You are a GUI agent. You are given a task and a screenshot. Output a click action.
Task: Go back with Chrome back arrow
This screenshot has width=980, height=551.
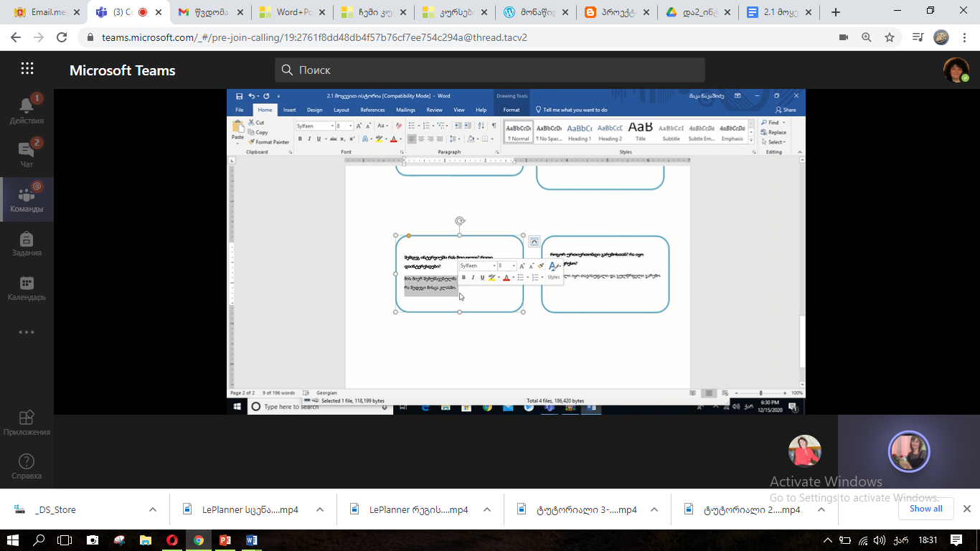[x=16, y=37]
